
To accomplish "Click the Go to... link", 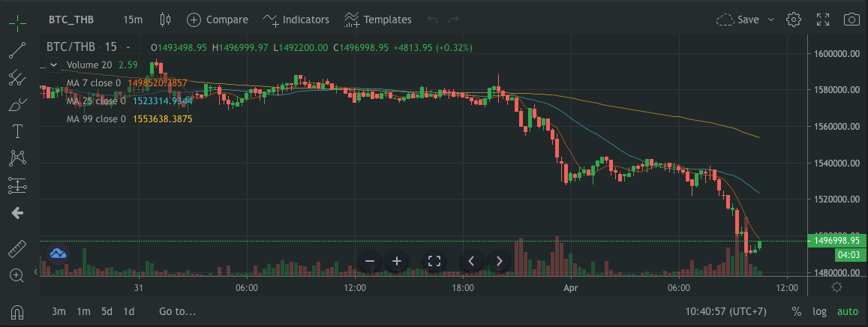I will (x=177, y=311).
